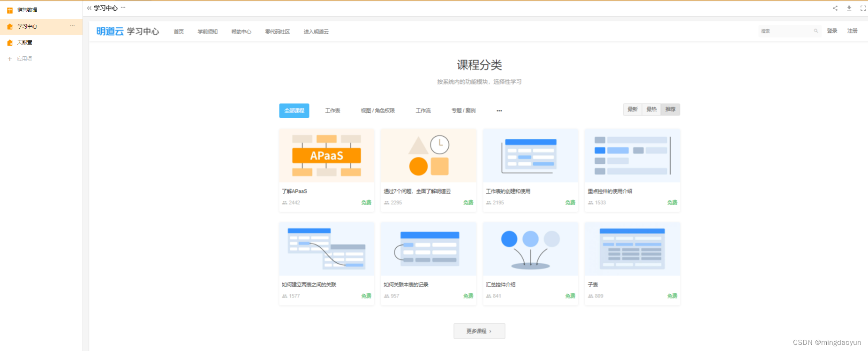Go to the 首页 nav item
The image size is (868, 351).
(179, 32)
